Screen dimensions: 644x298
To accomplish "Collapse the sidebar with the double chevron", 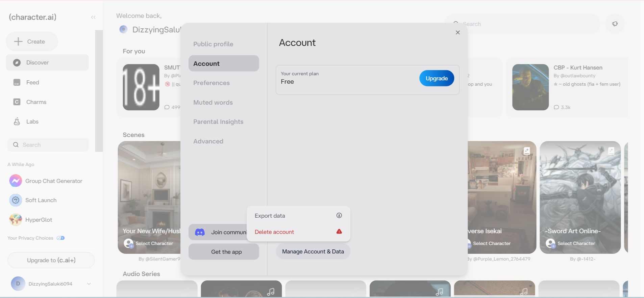I will click(93, 17).
